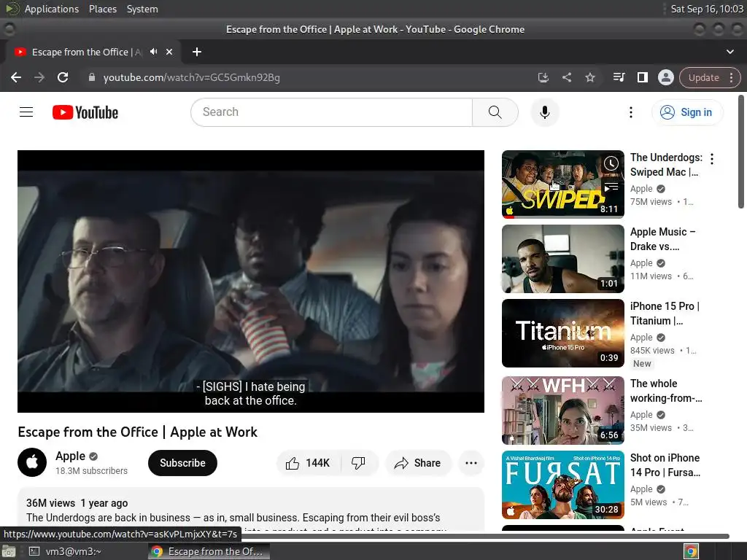Go to the YouTube home logo

[x=85, y=112]
